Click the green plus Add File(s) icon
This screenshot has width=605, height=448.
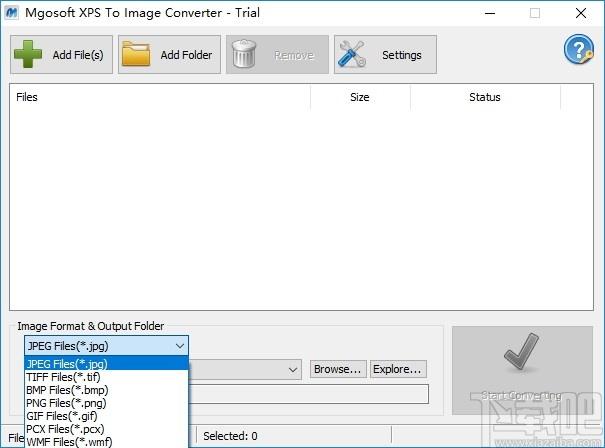(28, 54)
